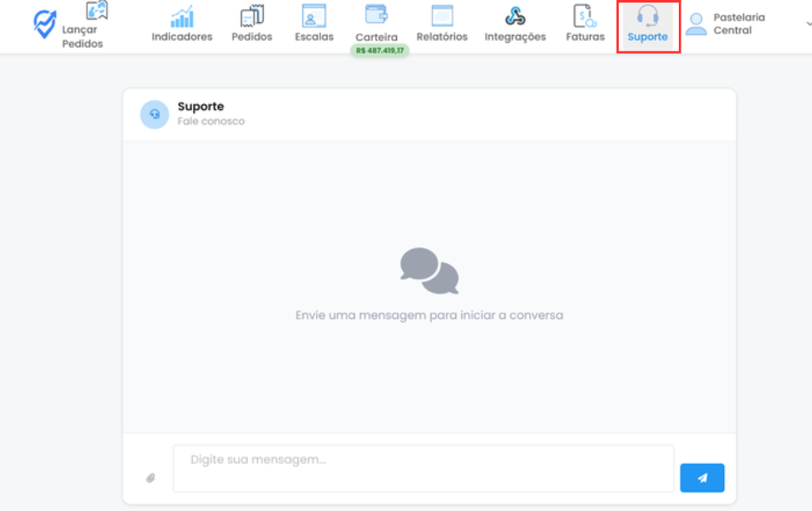Expand the account dropdown chevron

pyautogui.click(x=808, y=24)
